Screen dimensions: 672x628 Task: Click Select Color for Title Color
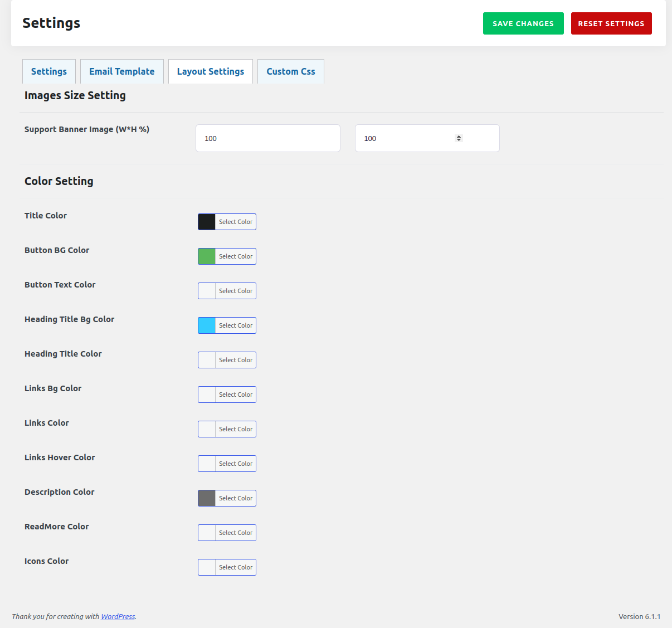tap(236, 222)
